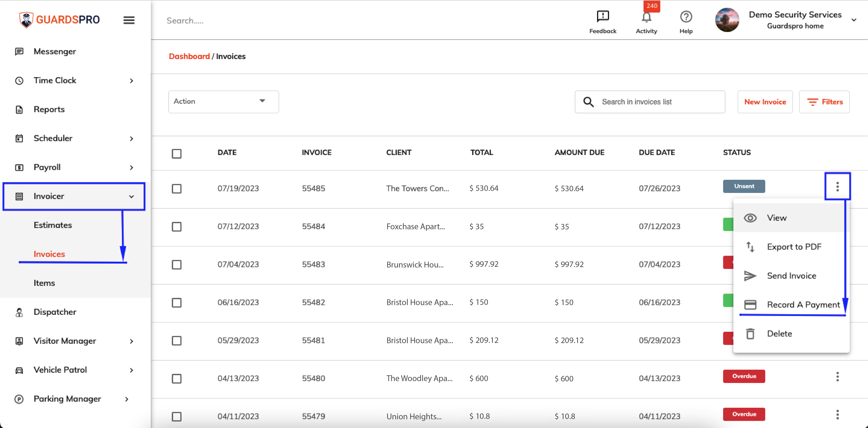The width and height of the screenshot is (868, 428).
Task: Click client The Towers Con... cell
Action: click(417, 189)
